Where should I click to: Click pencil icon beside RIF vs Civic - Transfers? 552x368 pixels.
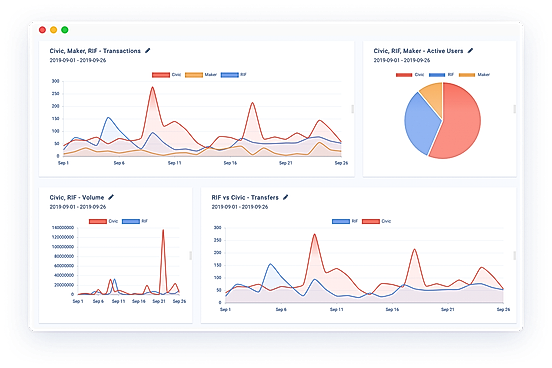pos(286,197)
